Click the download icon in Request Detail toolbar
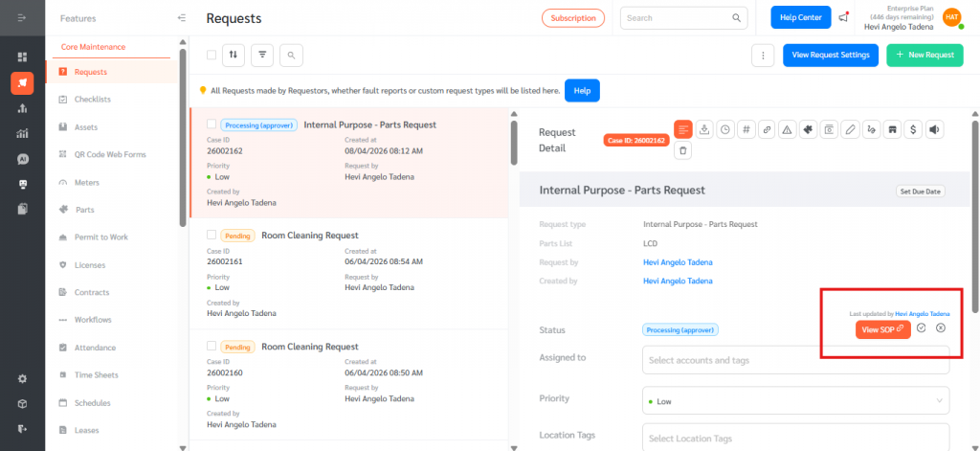Image resolution: width=980 pixels, height=451 pixels. [x=704, y=129]
